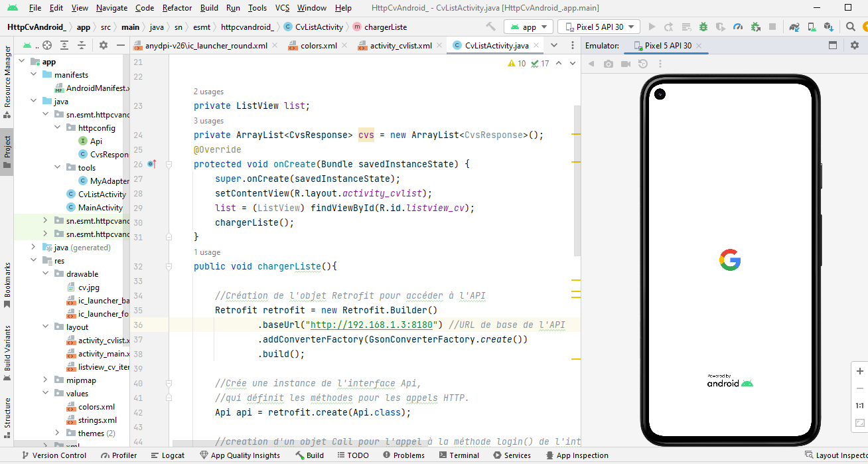
Task: Collapse the layout folder in the Project tree
Action: pos(46,327)
